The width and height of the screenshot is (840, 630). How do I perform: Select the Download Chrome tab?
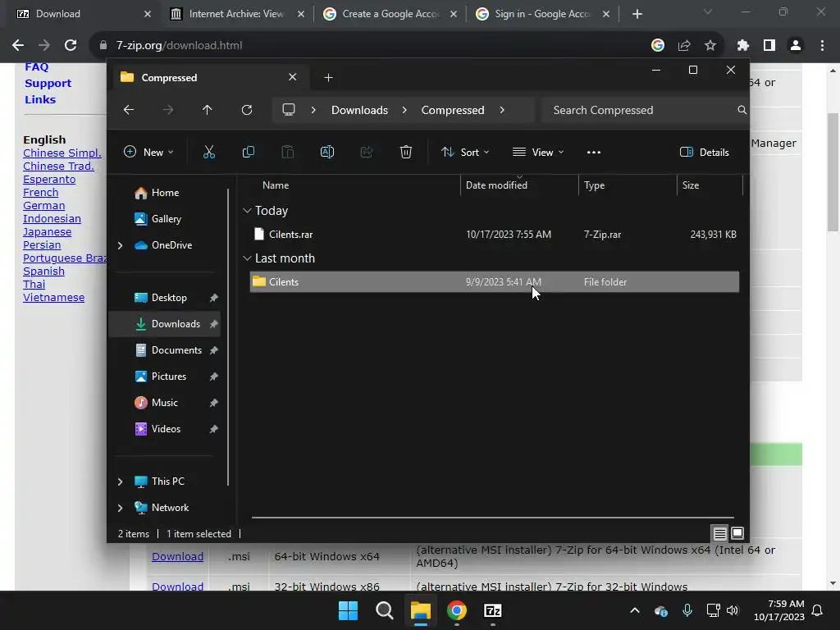(x=83, y=14)
